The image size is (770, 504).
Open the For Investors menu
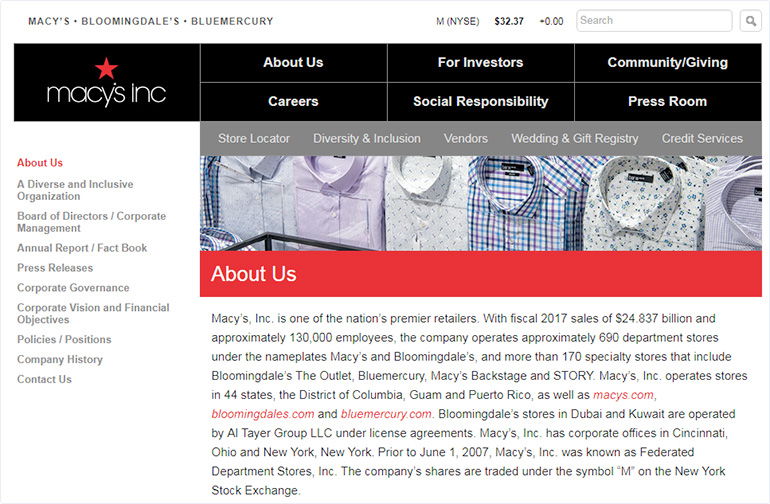click(x=480, y=62)
